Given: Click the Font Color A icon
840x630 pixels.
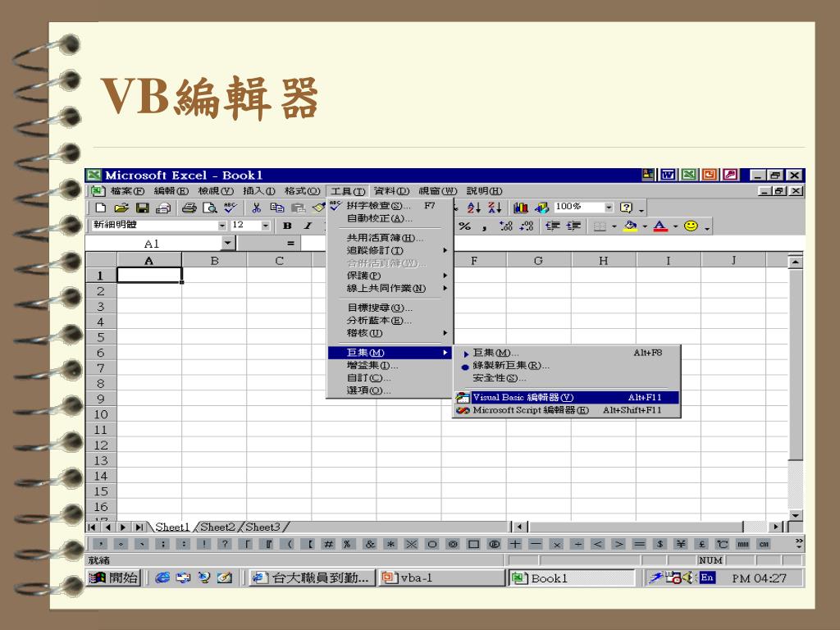Looking at the screenshot, I should click(660, 226).
